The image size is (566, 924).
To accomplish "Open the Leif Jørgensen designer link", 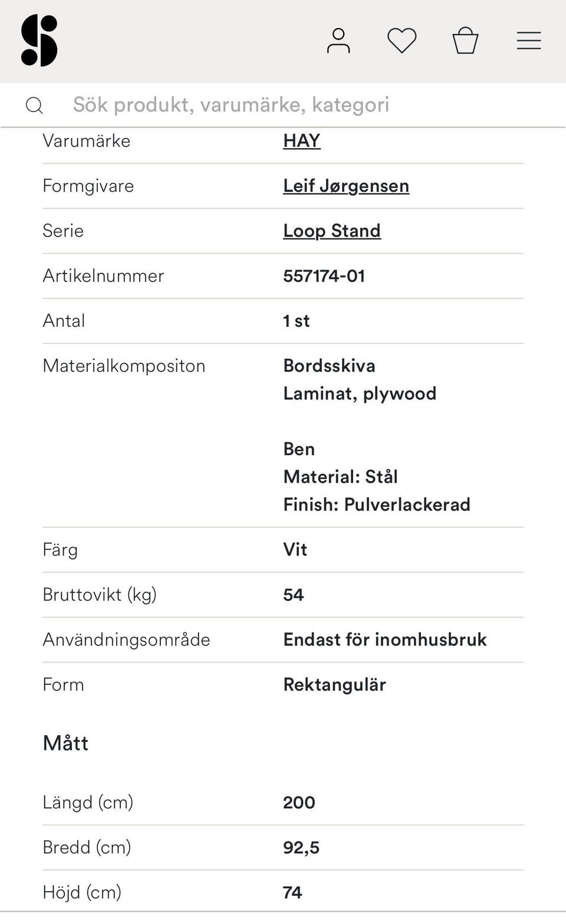I will point(346,186).
